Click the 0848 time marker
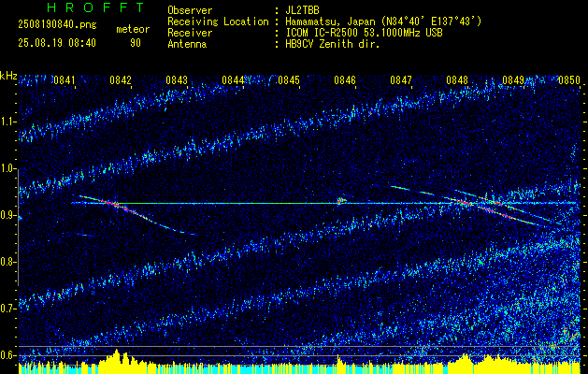Viewport: 588px width, 374px height. click(457, 79)
